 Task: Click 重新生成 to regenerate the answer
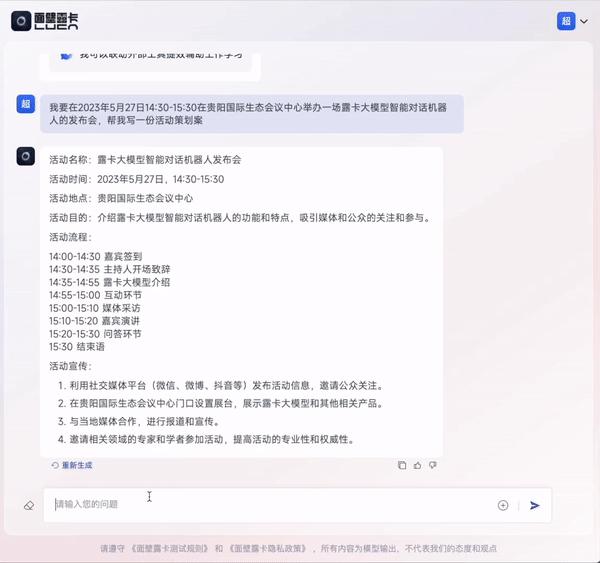(x=72, y=465)
